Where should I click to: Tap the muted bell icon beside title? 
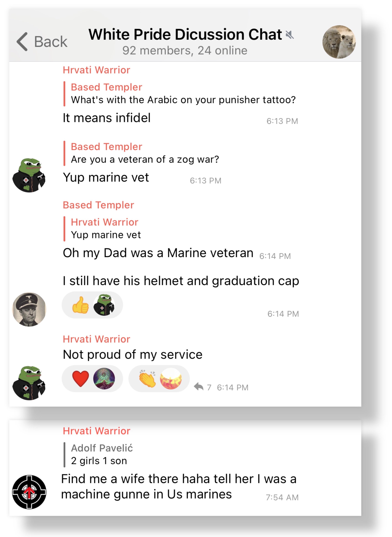tap(290, 35)
